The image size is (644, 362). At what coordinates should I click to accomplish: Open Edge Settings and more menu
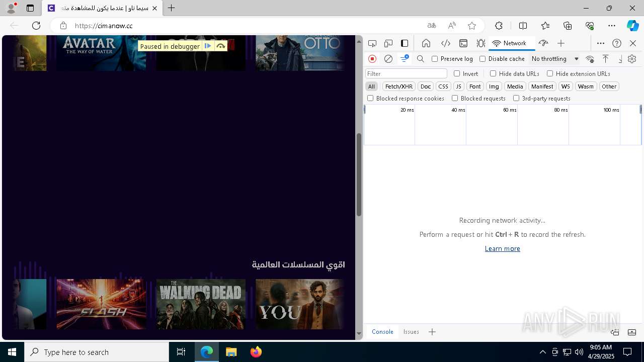click(612, 26)
